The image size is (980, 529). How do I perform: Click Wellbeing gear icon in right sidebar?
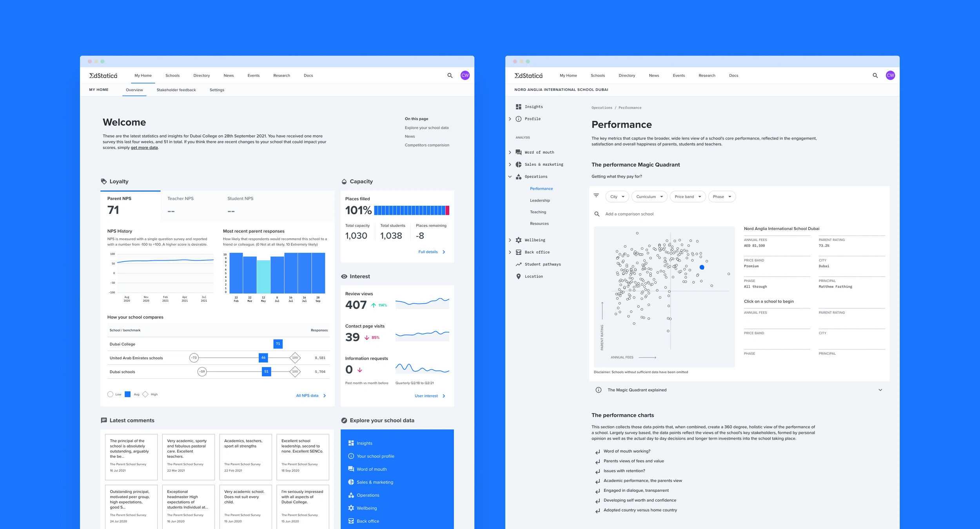click(519, 240)
